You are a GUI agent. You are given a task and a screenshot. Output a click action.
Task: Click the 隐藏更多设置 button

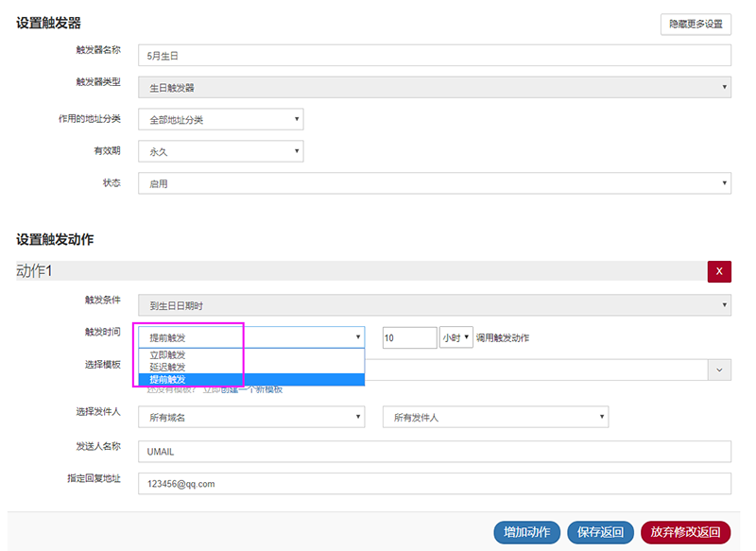(x=696, y=25)
